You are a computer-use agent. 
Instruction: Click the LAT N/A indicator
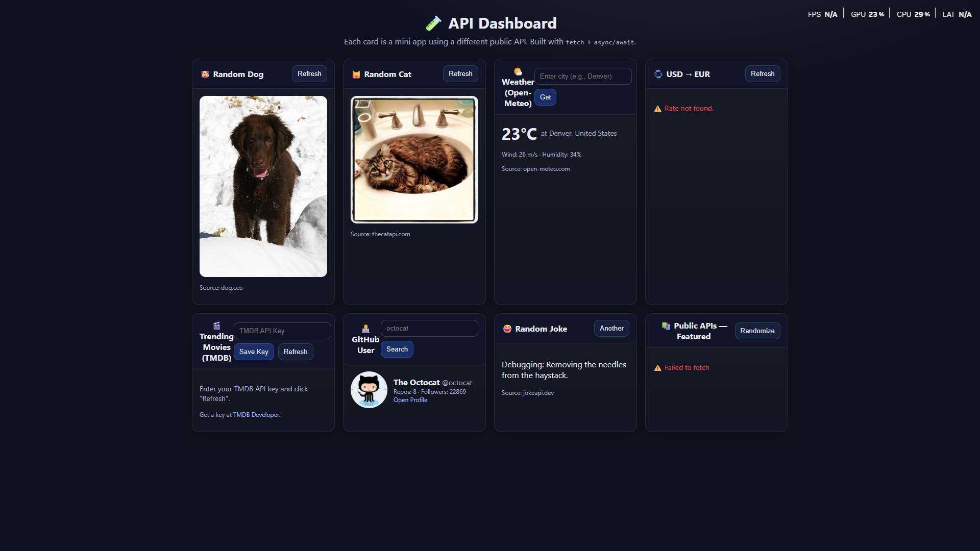point(957,14)
